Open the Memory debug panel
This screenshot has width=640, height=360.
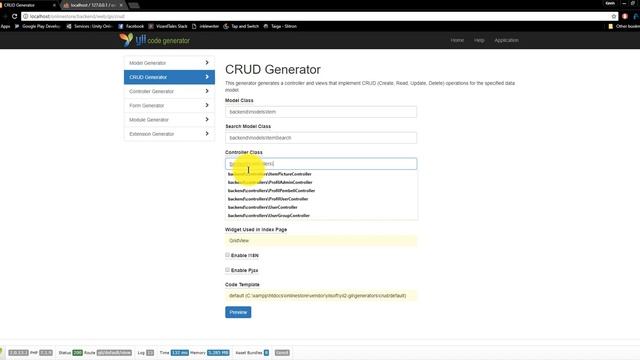[209, 353]
